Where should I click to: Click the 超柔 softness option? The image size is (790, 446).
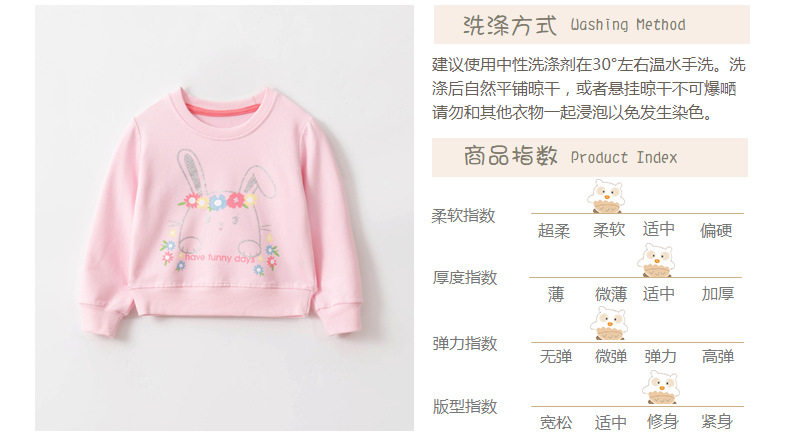[x=554, y=231]
